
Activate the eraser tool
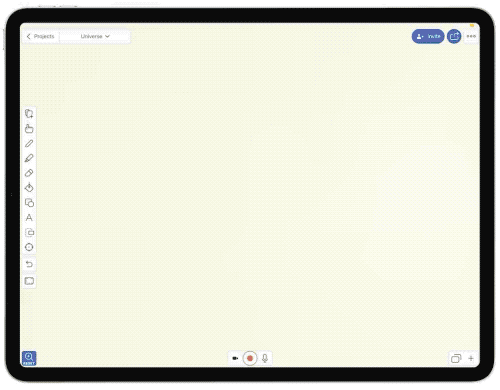[29, 173]
